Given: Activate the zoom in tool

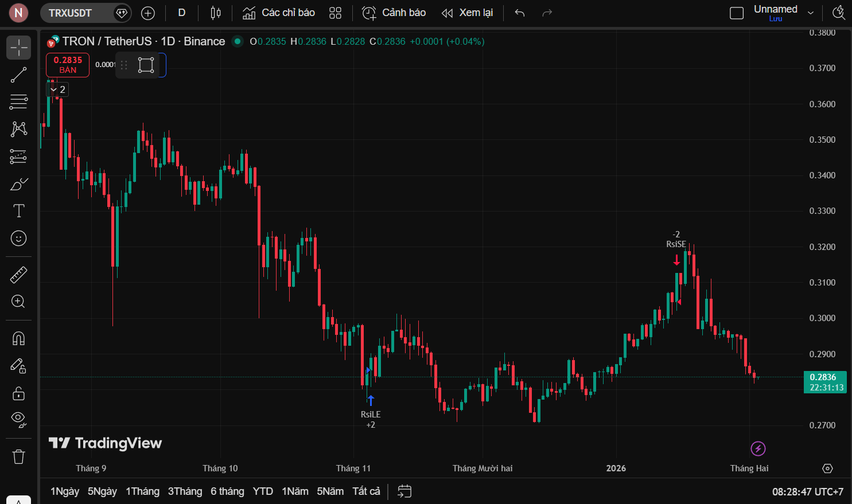Looking at the screenshot, I should [18, 302].
